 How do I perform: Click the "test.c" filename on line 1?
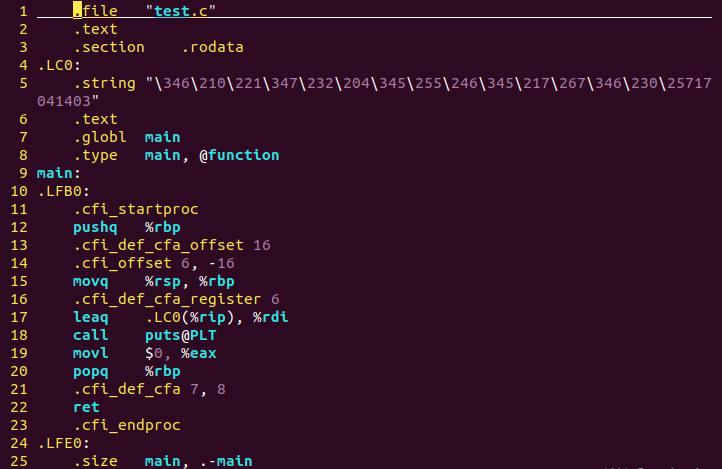tap(180, 11)
